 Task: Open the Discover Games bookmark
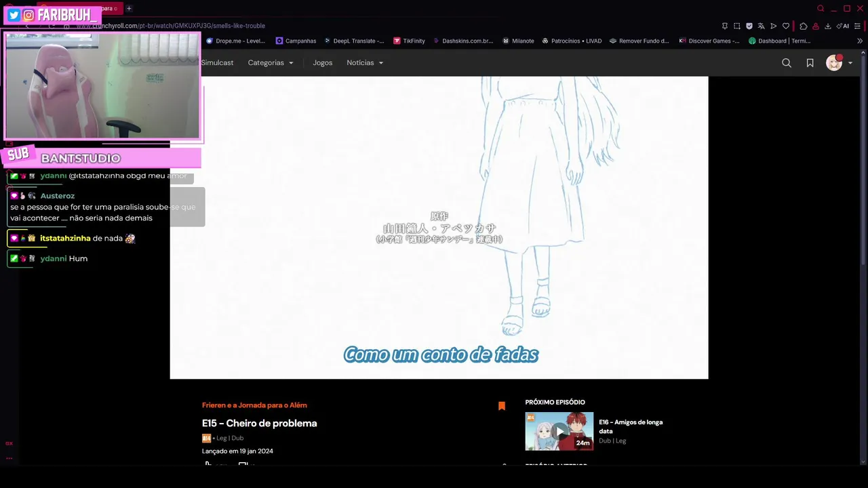click(709, 41)
